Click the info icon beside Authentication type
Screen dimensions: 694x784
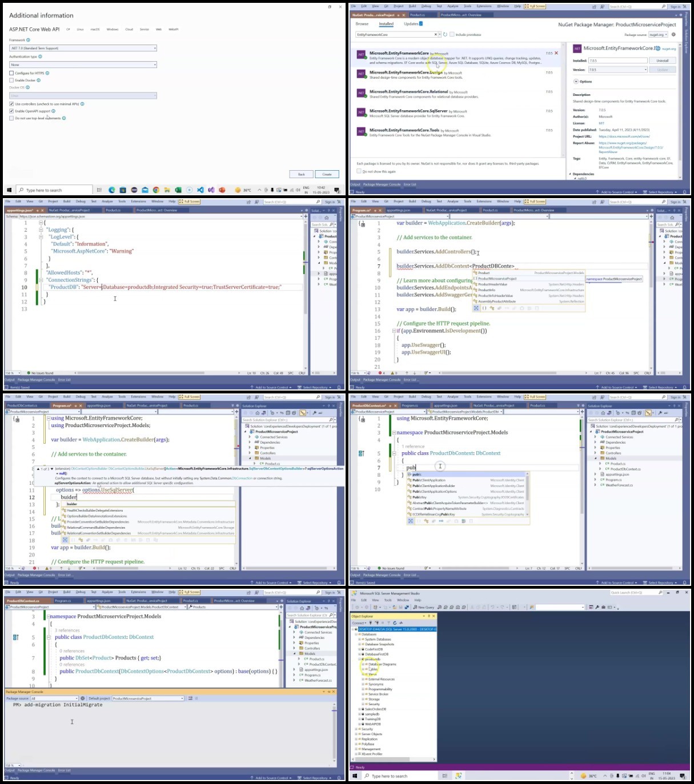(x=40, y=57)
